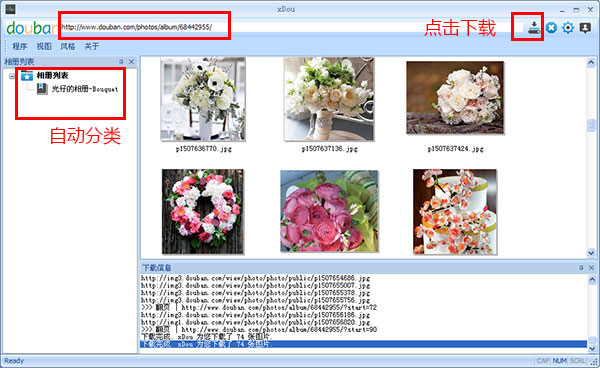600x368 pixels.
Task: Select the highlighted 下载完成 log line
Action: [364, 344]
